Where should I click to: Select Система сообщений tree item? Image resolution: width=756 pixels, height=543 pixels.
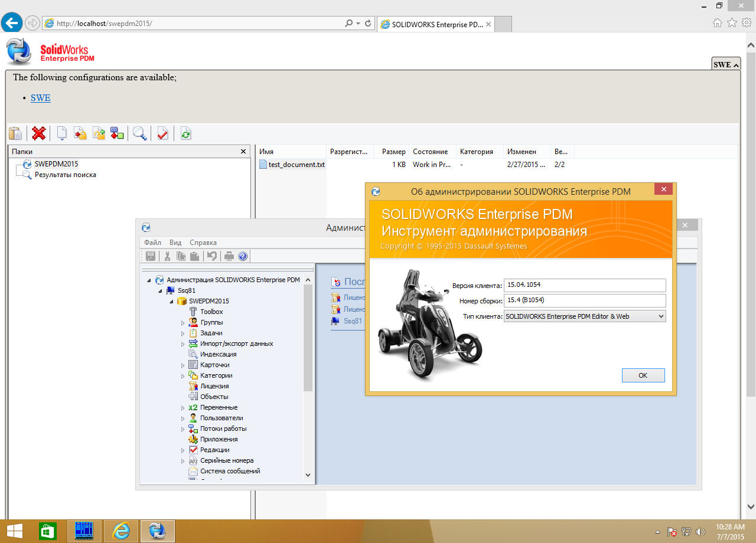click(x=230, y=471)
